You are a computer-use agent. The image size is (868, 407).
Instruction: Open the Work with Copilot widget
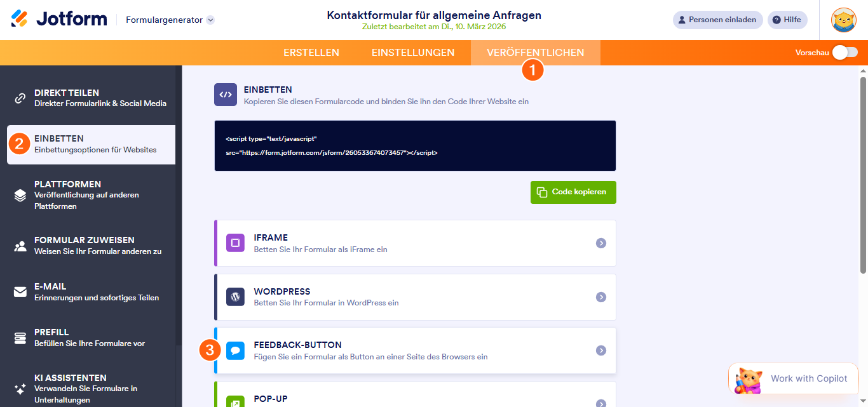click(793, 378)
